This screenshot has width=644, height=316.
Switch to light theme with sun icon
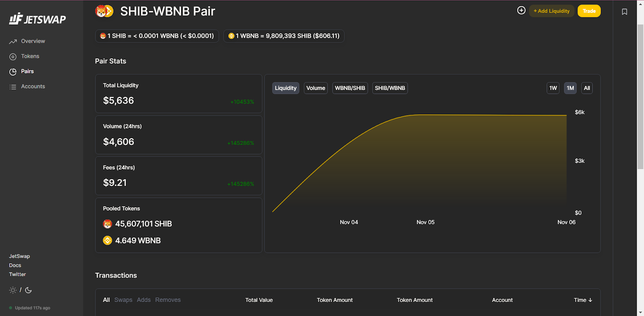click(x=13, y=290)
